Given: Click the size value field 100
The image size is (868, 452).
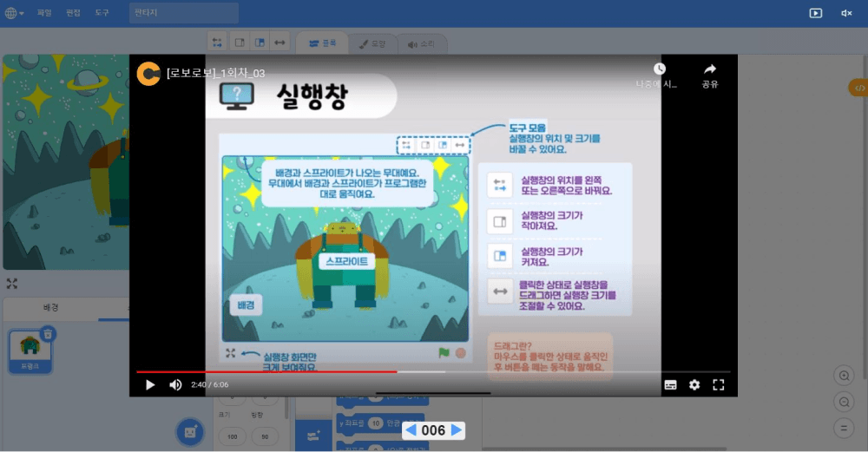Looking at the screenshot, I should tap(232, 436).
